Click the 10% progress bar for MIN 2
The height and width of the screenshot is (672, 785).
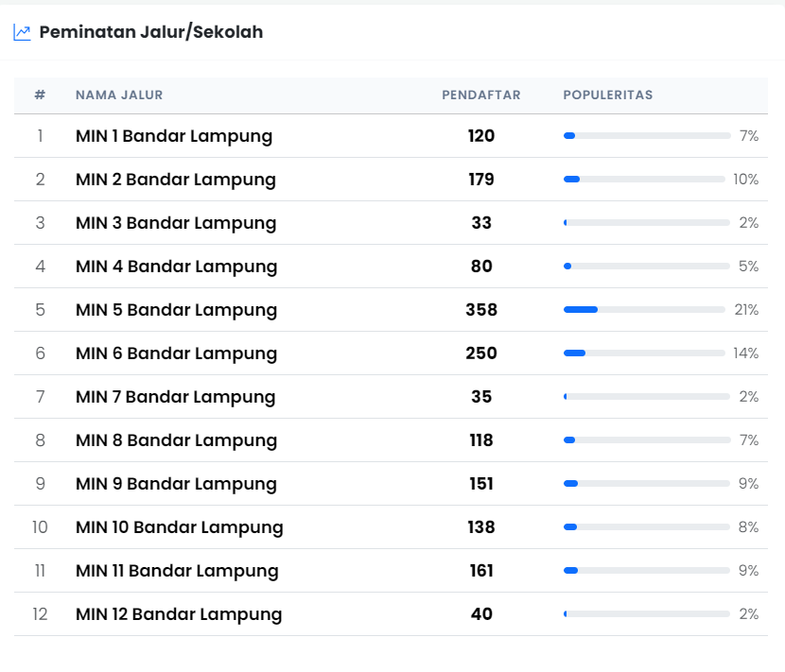(x=645, y=180)
